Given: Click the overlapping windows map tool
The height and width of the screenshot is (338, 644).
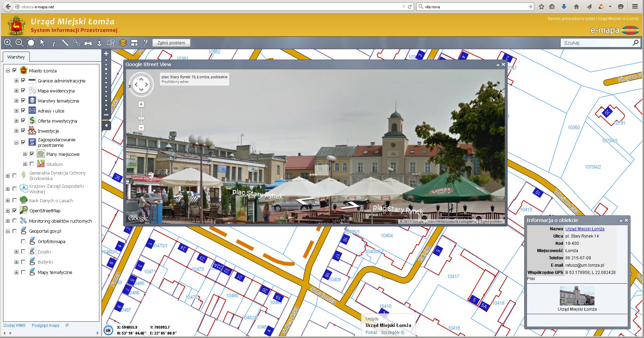Looking at the screenshot, I should [x=111, y=43].
